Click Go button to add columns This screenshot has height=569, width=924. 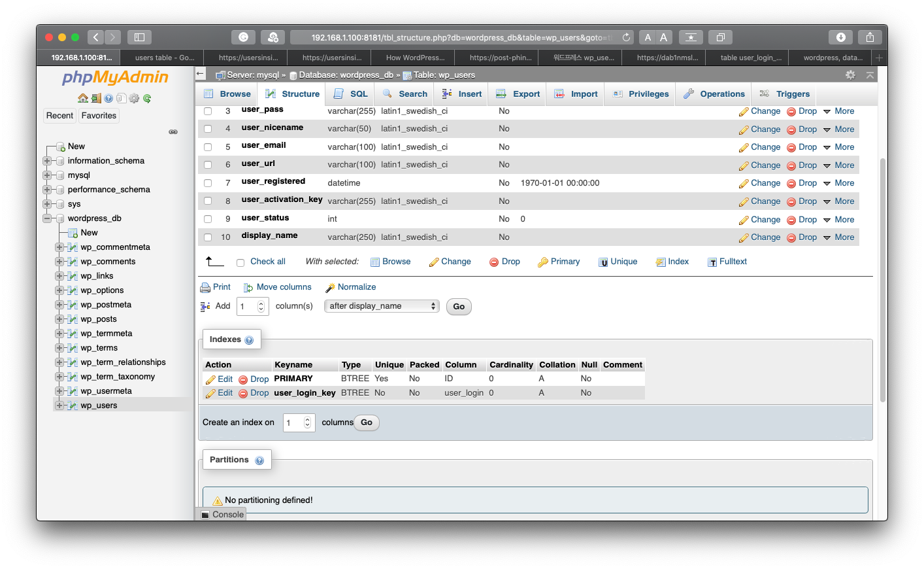click(x=459, y=307)
